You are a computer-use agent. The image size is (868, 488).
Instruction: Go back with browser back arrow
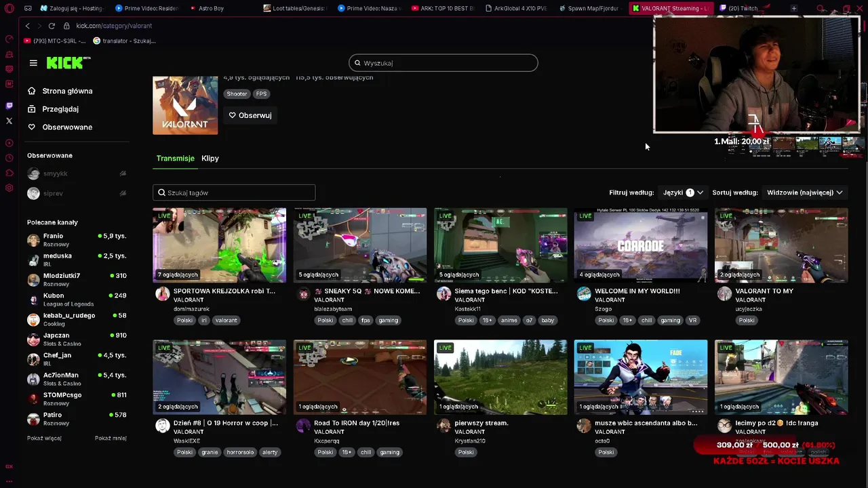[x=27, y=26]
